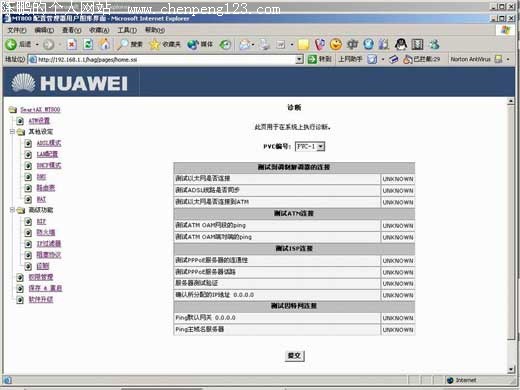Click the film strip toolbar icon

click(x=417, y=44)
